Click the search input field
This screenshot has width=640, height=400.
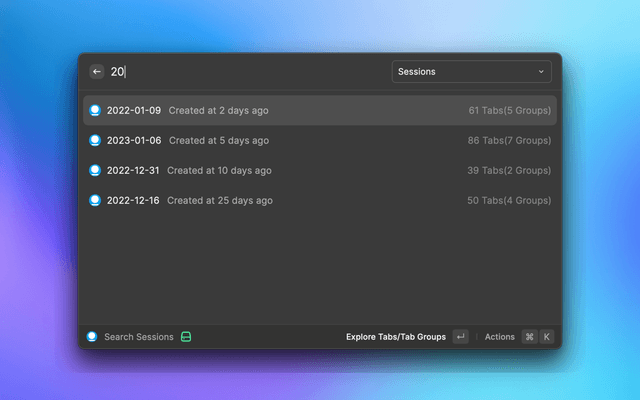point(250,72)
